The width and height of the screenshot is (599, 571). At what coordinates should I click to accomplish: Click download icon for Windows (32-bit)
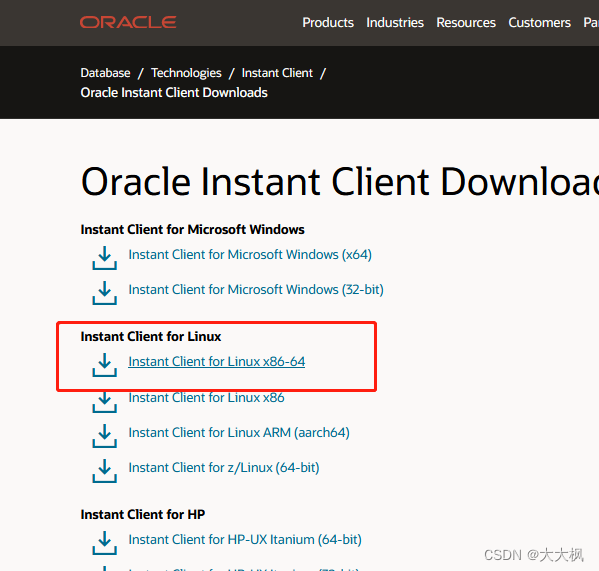[x=104, y=293]
